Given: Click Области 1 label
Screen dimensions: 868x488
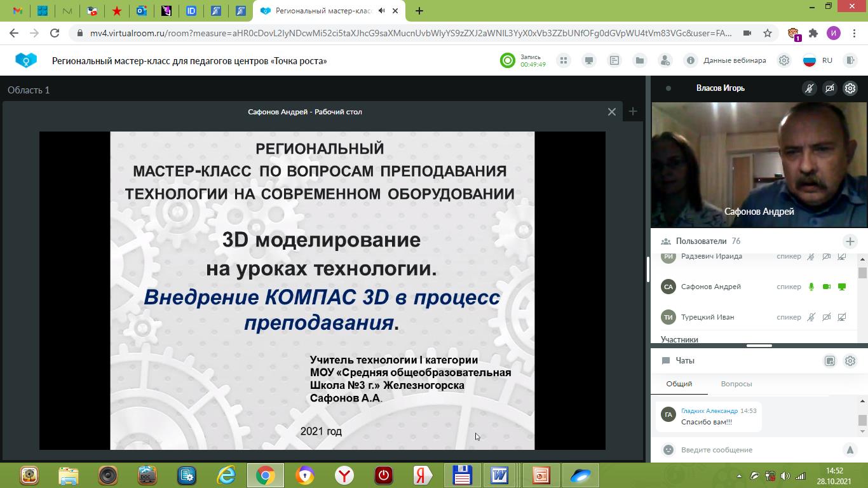Looking at the screenshot, I should point(29,90).
